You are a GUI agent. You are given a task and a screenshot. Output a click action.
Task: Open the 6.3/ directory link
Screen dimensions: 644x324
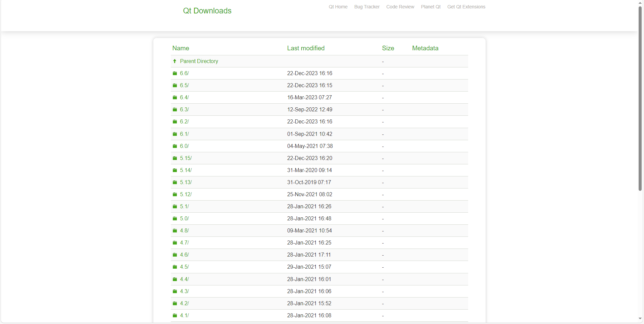184,109
